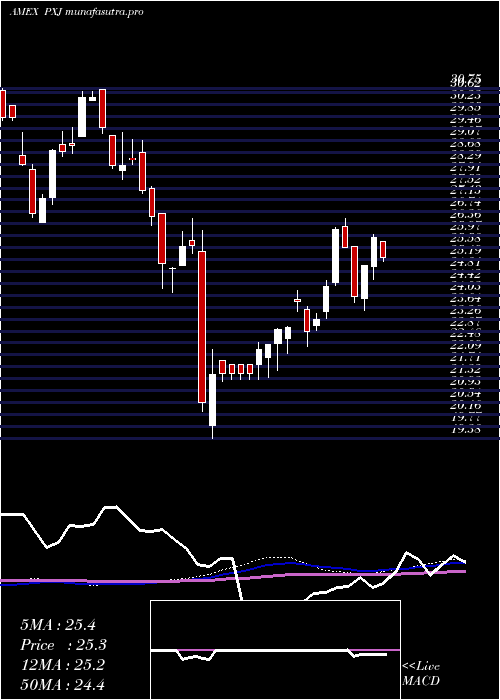500x700 pixels.
Task: Click the 29.07 price axis label
Action: 465,133
